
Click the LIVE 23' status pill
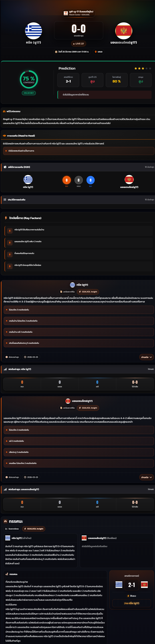coord(79,44)
